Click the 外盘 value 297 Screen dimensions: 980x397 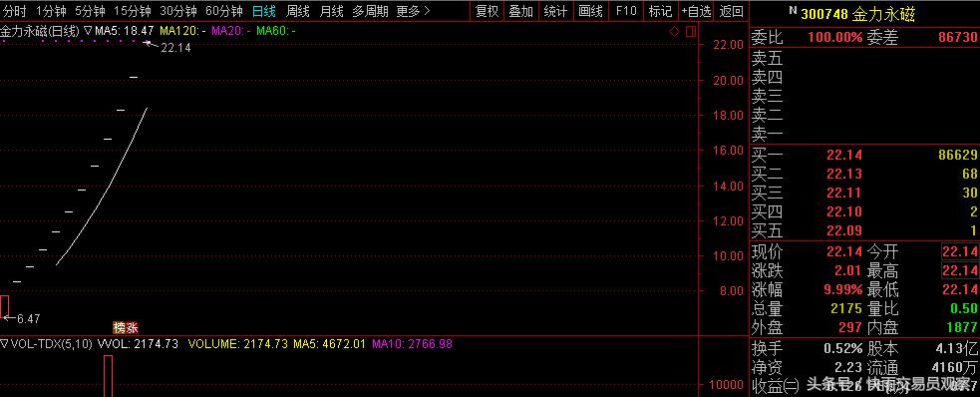850,327
